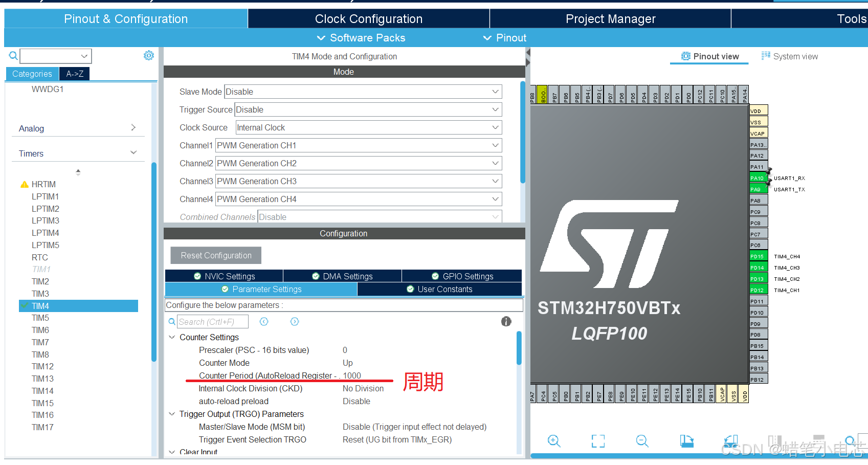Open the Channel3 mode dropdown
Image resolution: width=868 pixels, height=465 pixels.
tap(359, 181)
